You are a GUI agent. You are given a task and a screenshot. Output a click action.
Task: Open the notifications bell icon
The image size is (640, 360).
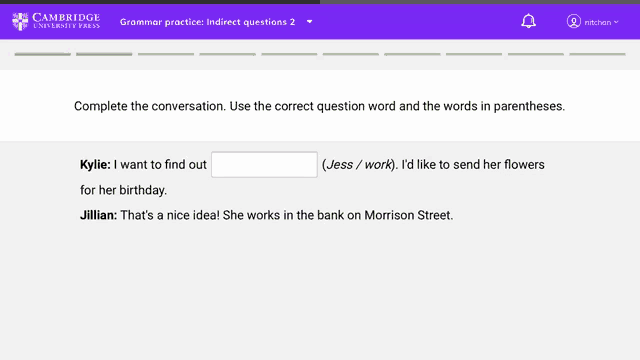[528, 21]
